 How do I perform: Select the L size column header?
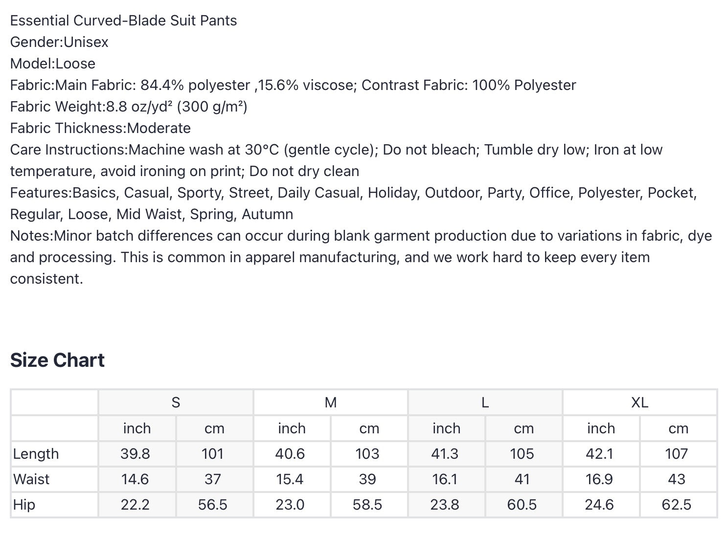[485, 403]
